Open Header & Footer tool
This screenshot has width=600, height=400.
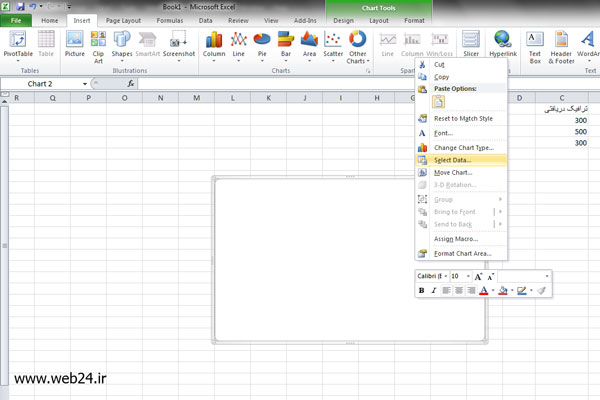[x=561, y=47]
